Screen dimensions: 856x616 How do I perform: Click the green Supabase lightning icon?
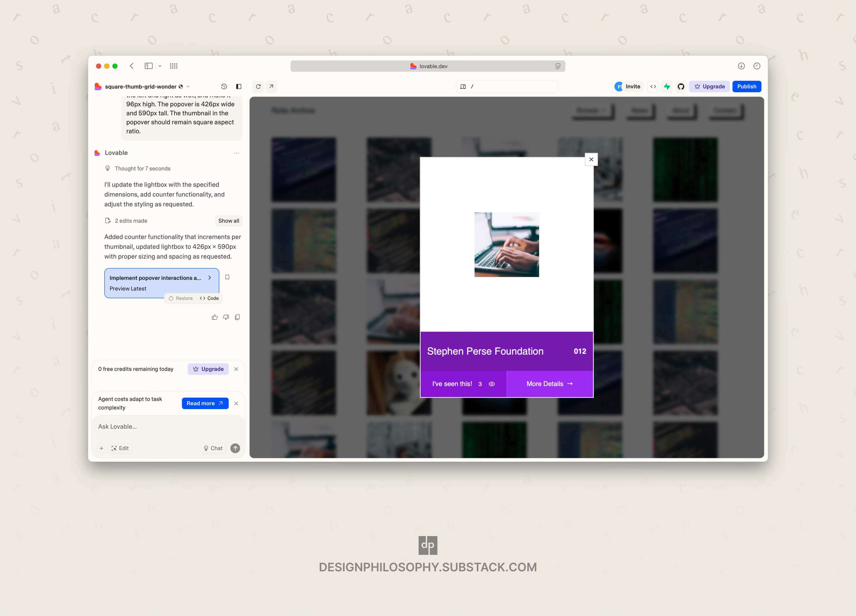pos(667,86)
